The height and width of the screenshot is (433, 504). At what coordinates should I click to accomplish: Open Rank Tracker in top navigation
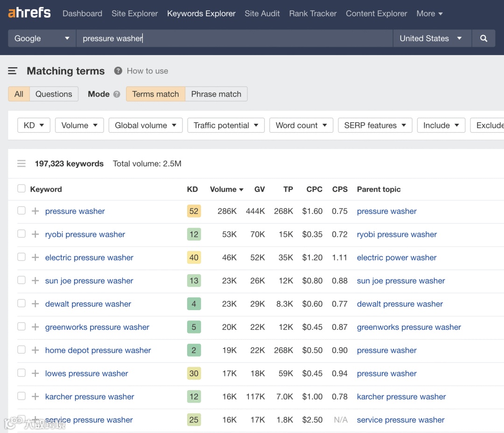pyautogui.click(x=313, y=14)
